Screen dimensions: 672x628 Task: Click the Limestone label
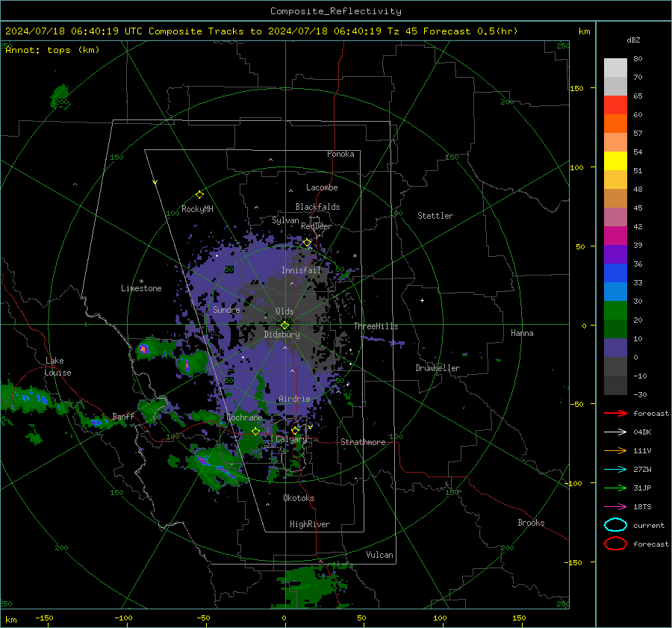pos(141,288)
